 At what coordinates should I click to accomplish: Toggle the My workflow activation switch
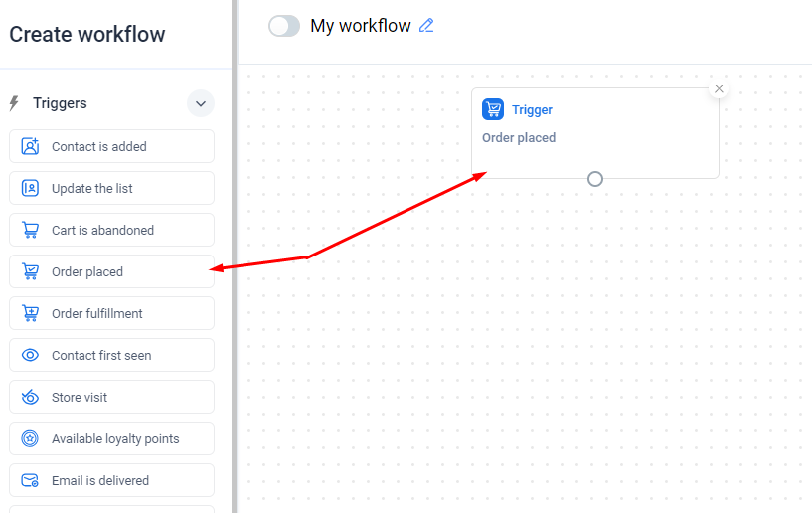click(x=284, y=26)
